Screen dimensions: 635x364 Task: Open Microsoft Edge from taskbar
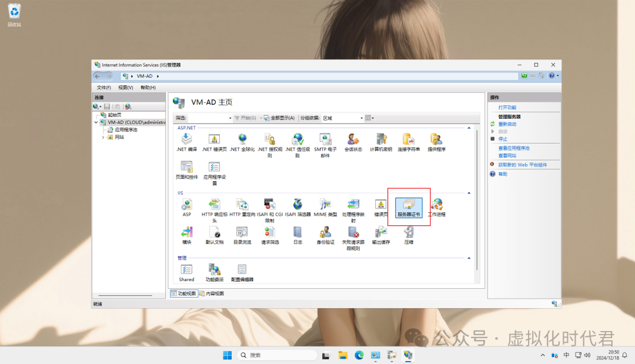pyautogui.click(x=359, y=355)
